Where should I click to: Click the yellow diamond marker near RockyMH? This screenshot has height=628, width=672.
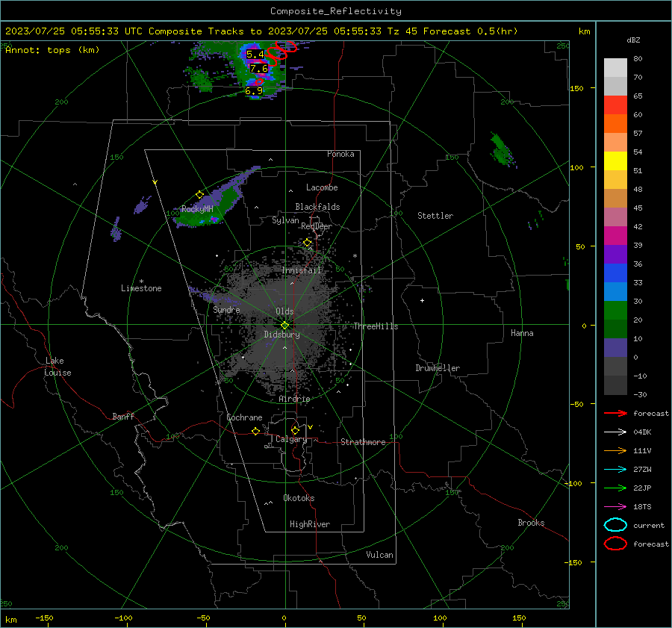(199, 195)
